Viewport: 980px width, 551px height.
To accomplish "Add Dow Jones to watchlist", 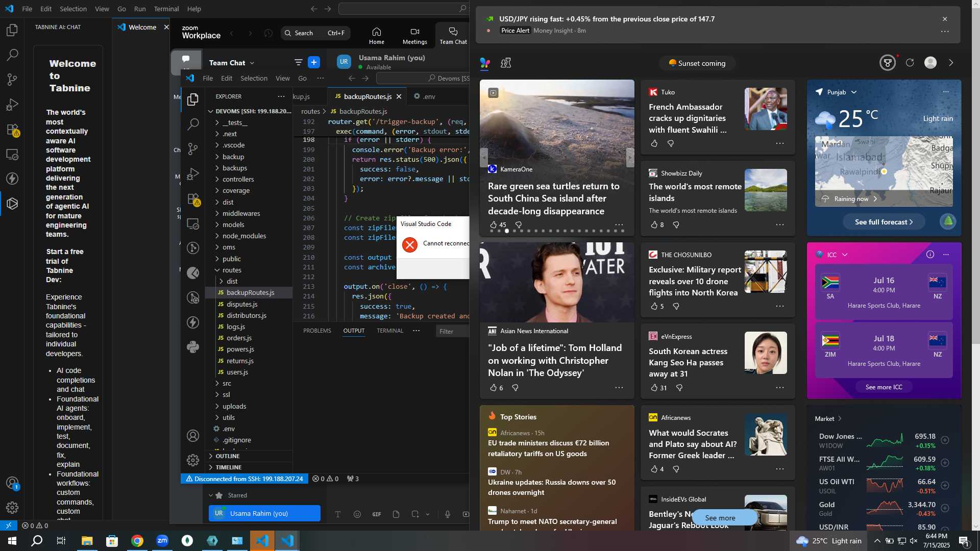I will 945,440.
